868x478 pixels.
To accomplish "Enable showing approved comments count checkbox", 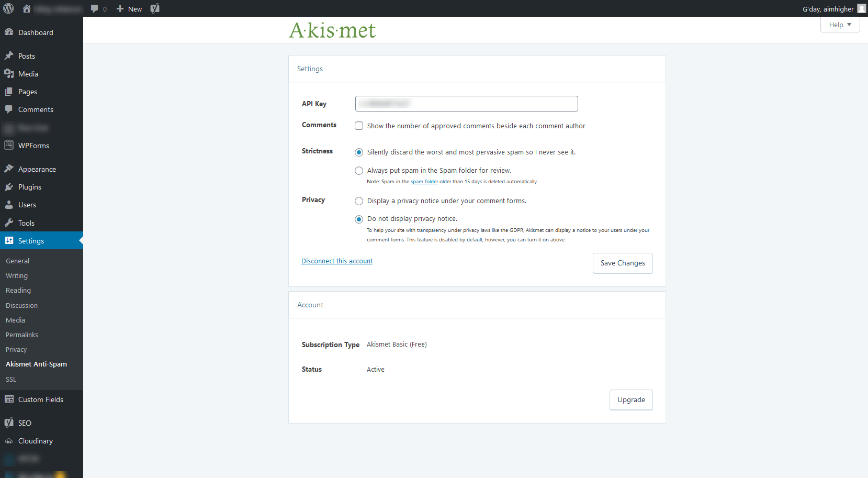I will point(359,126).
